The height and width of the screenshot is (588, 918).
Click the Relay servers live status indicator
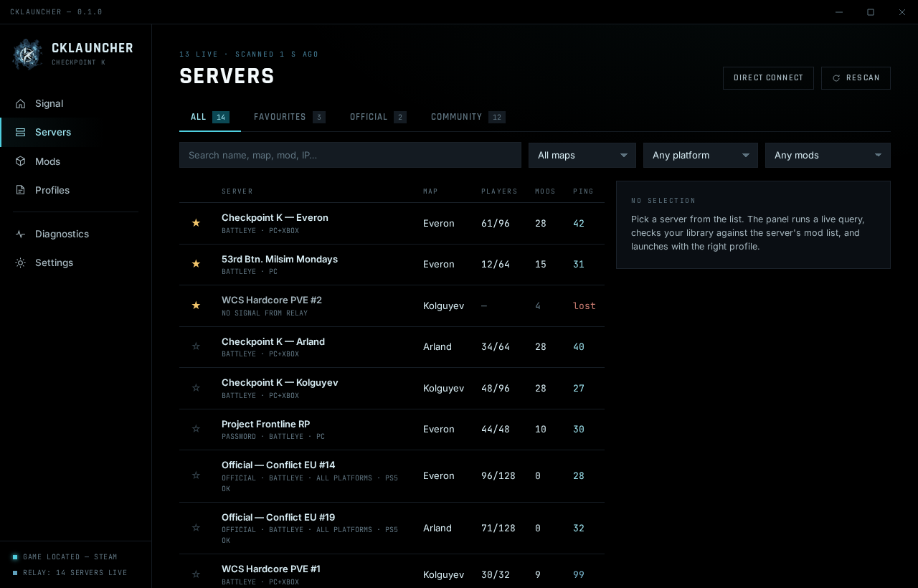click(15, 573)
